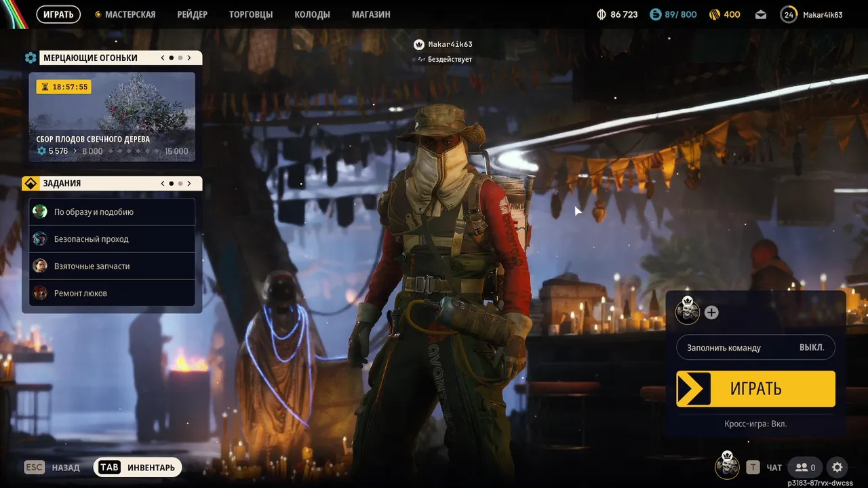Add a teammate with the plus button
Screen dimensions: 868x488
711,312
